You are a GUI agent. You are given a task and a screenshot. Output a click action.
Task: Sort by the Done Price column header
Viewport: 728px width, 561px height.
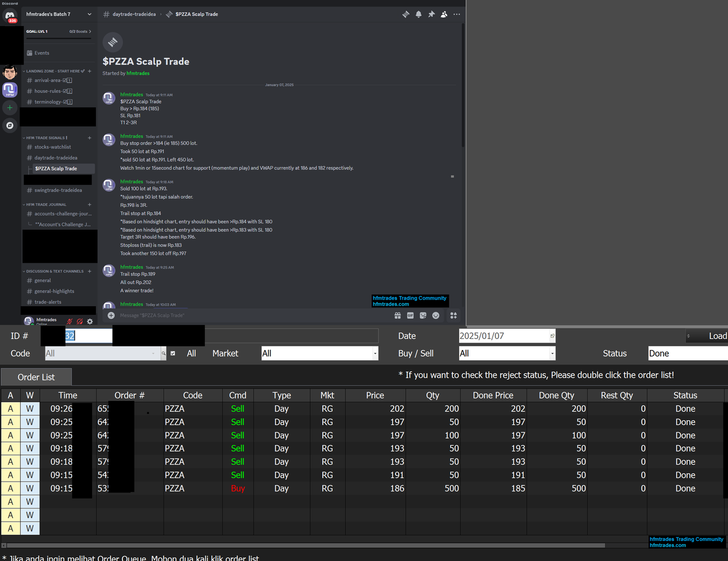[x=493, y=395]
